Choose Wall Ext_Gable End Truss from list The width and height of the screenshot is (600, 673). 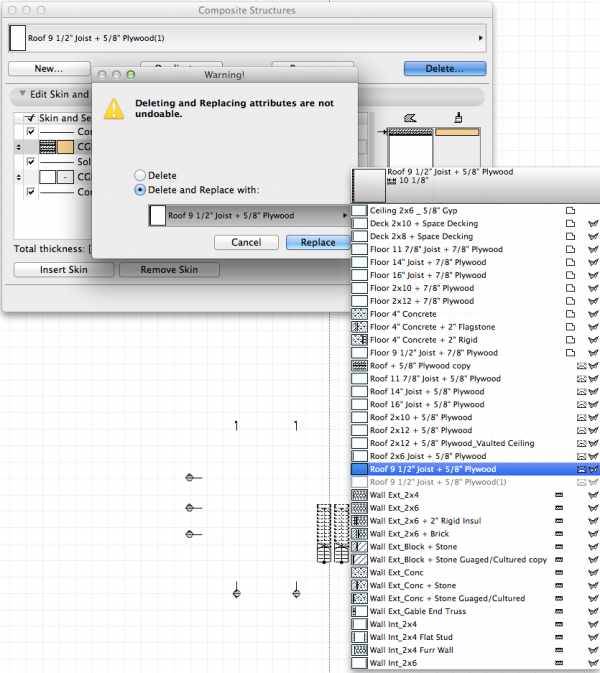(422, 611)
